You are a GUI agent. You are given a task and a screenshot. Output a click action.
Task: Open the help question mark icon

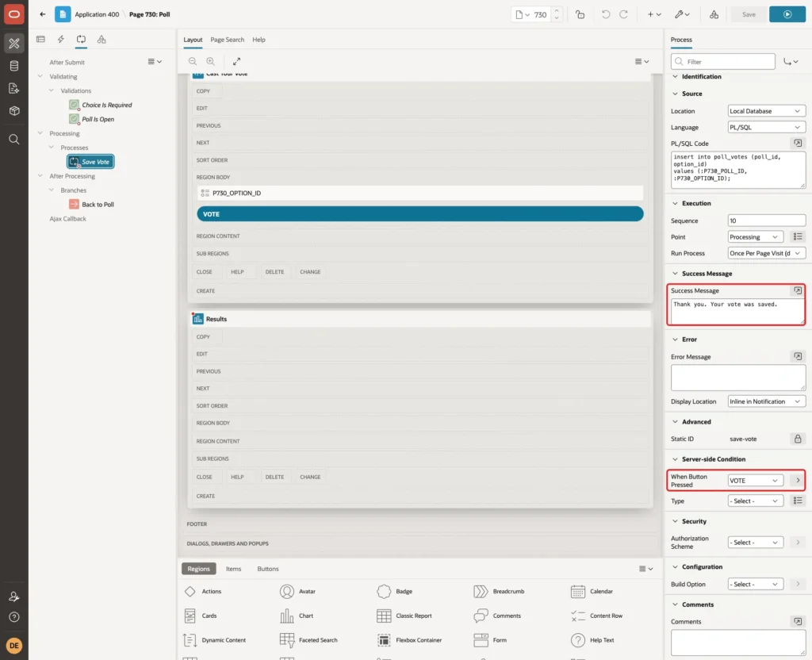[x=14, y=617]
